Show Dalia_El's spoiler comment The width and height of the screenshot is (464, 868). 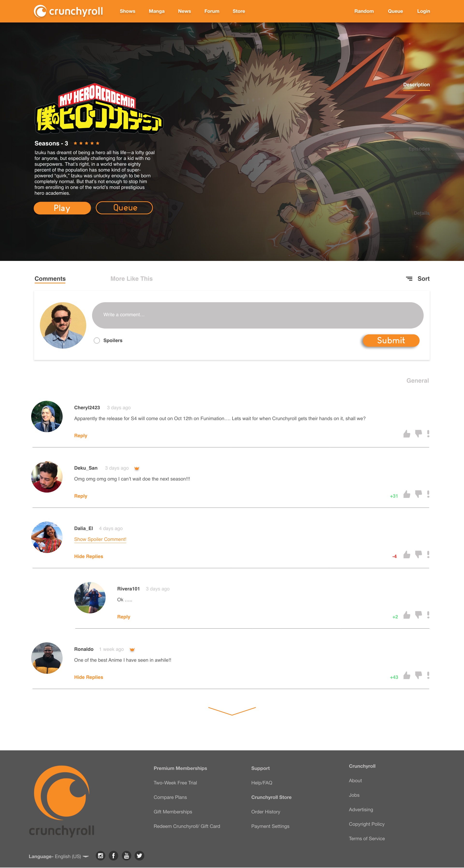pyautogui.click(x=100, y=539)
